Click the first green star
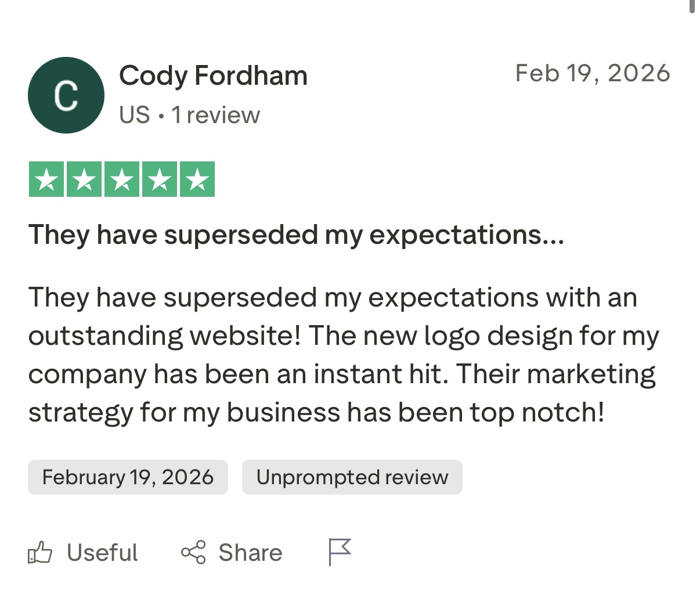This screenshot has width=700, height=609. tap(46, 179)
